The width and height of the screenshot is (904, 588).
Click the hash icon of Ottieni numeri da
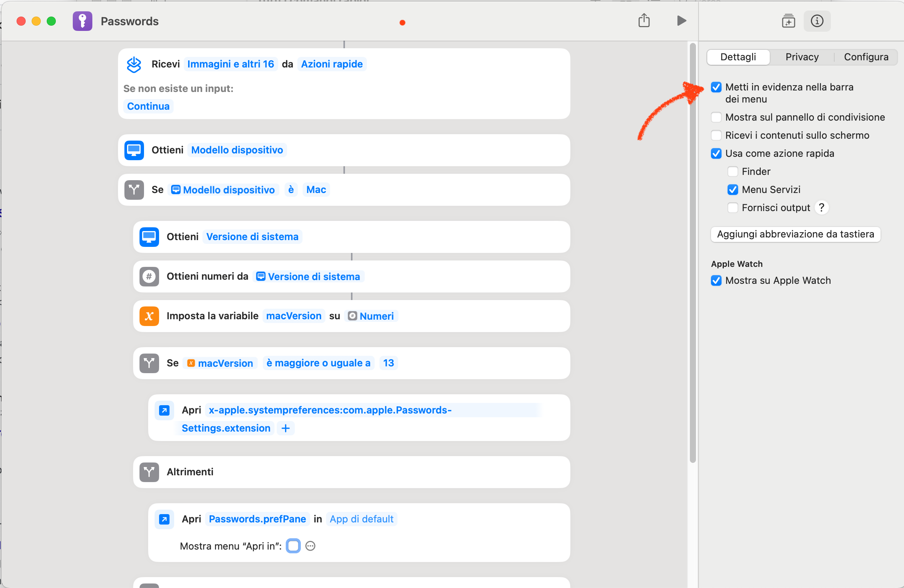[149, 277]
